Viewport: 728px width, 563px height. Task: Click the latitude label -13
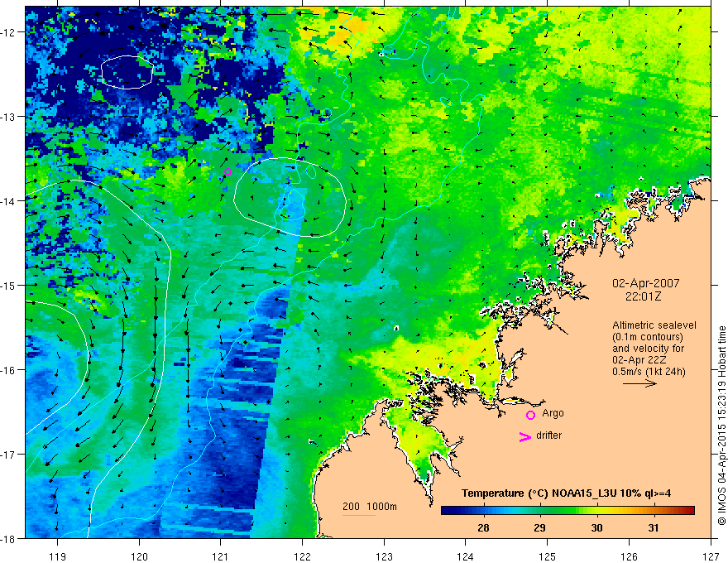(x=9, y=117)
